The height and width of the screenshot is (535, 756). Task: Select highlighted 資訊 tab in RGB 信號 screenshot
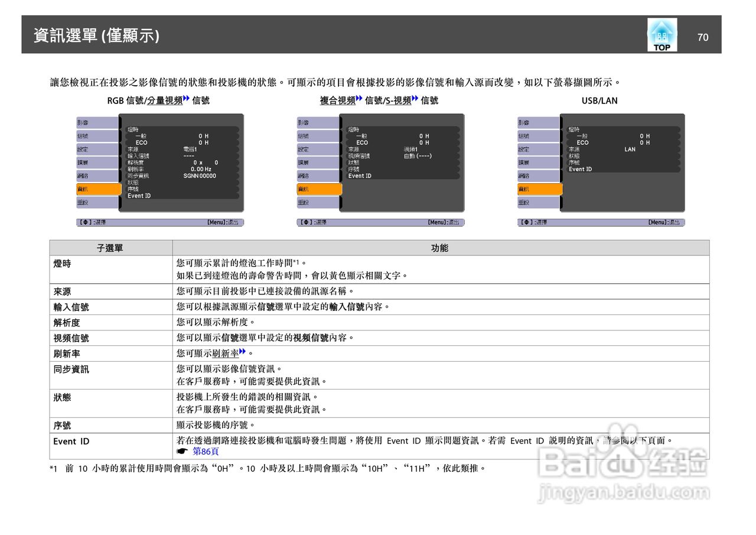click(x=99, y=189)
